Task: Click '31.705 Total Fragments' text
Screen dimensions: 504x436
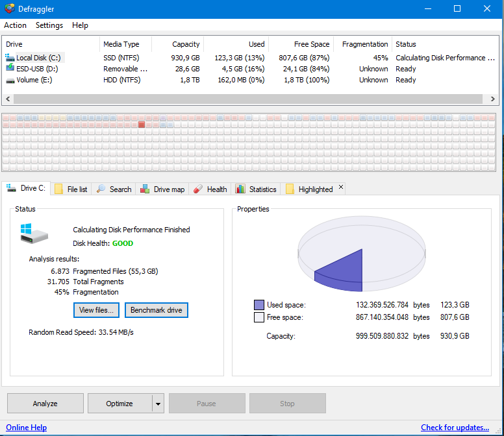Action: point(86,282)
